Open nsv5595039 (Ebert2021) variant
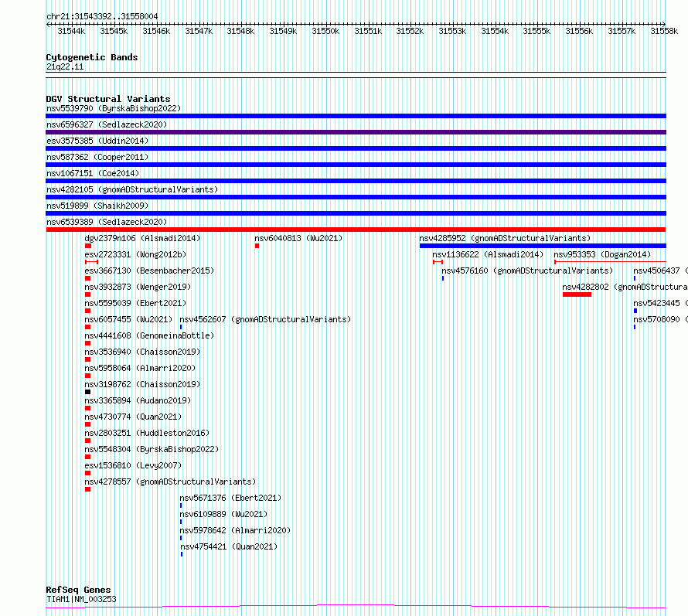Viewport: 688px width, 616px height. [135, 303]
